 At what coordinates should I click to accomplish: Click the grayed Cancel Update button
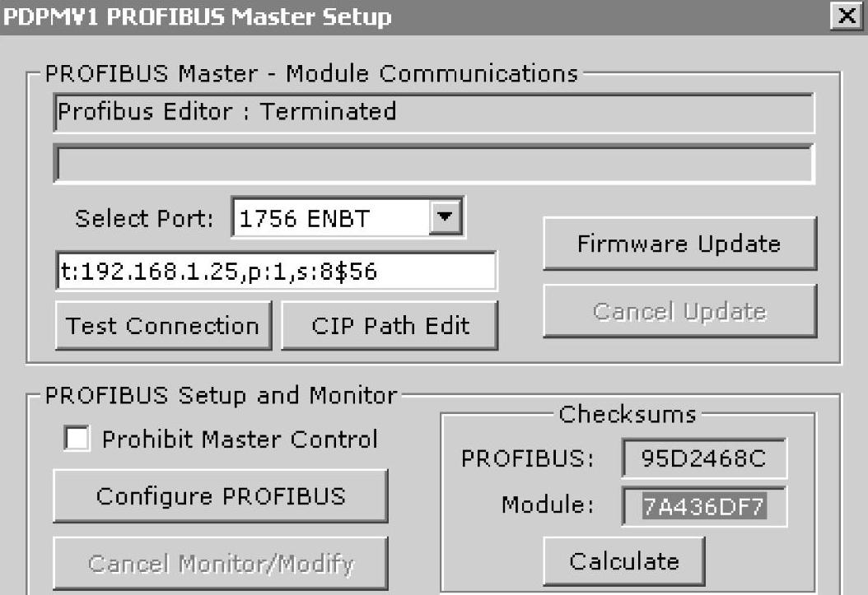[x=679, y=311]
